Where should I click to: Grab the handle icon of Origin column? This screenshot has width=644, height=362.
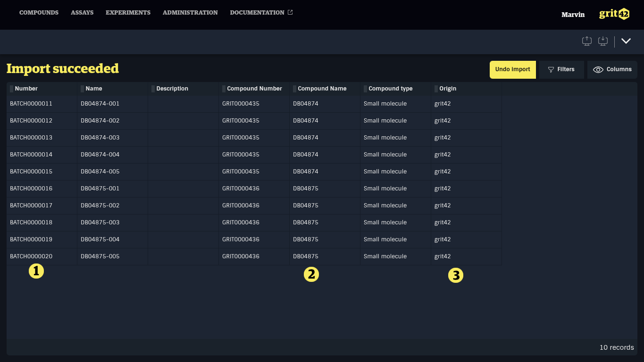[x=436, y=89]
